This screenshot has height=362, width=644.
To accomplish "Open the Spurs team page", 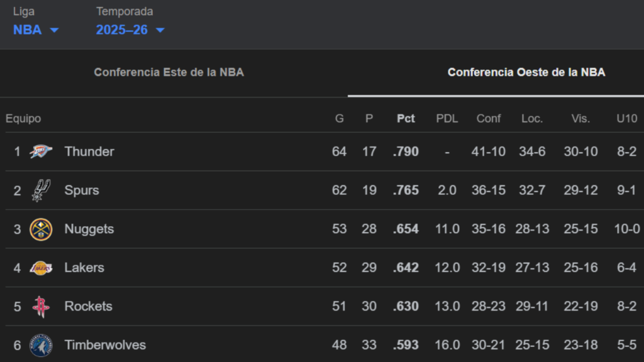I will pos(81,190).
